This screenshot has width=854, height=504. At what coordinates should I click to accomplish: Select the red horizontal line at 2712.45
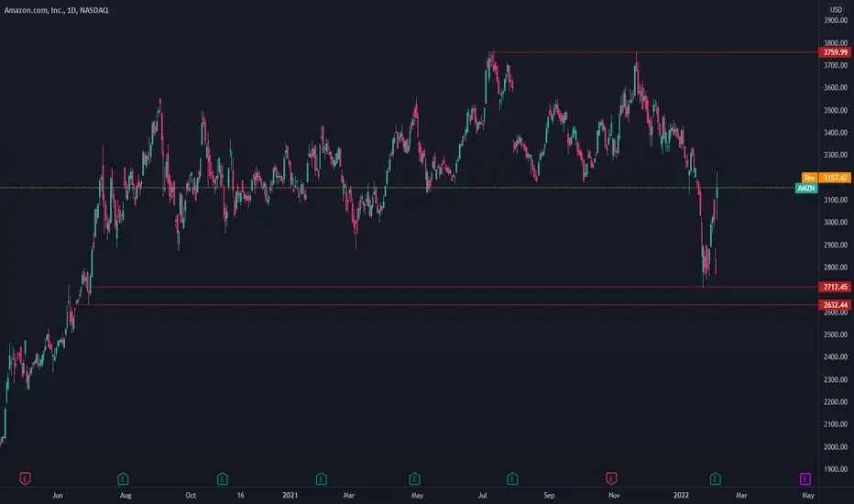click(454, 287)
